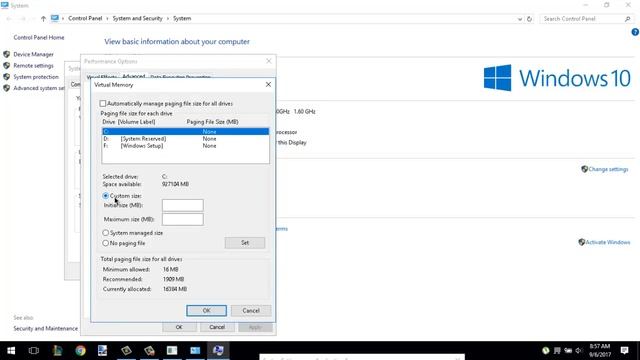Click OK in Performance Options dialog
The width and height of the screenshot is (640, 360).
179,327
